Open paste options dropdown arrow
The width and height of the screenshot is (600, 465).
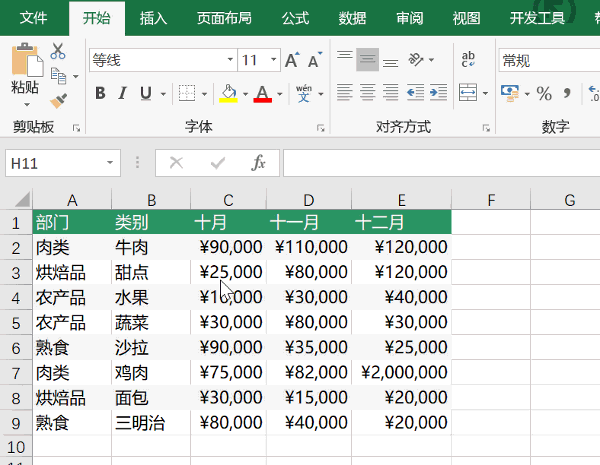pyautogui.click(x=27, y=104)
